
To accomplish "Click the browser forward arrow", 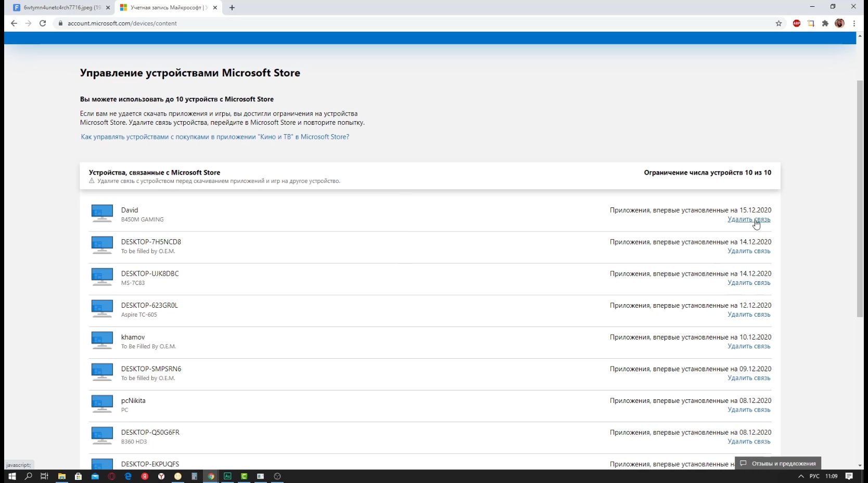I will (x=28, y=23).
